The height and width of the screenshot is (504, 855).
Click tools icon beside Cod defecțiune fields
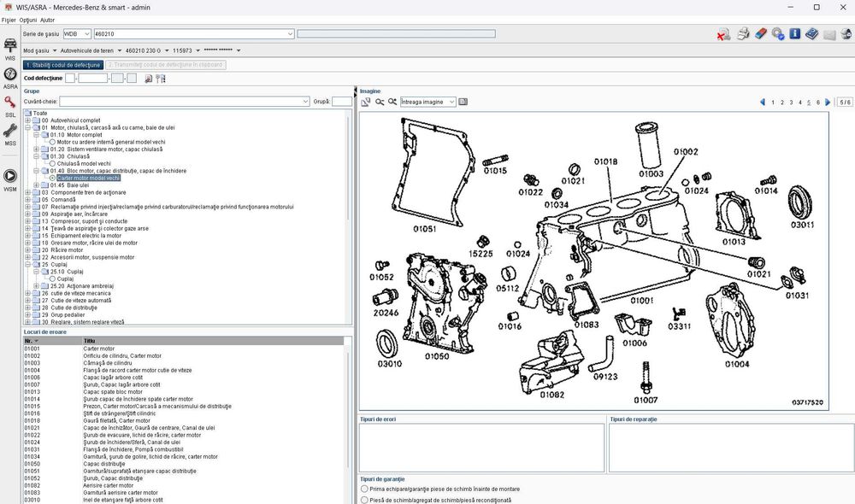pyautogui.click(x=161, y=79)
